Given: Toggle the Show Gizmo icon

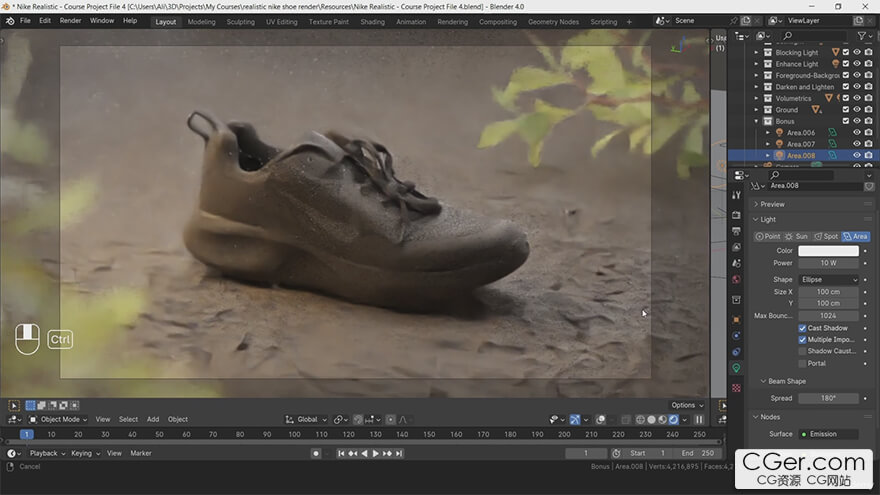Looking at the screenshot, I should click(575, 419).
